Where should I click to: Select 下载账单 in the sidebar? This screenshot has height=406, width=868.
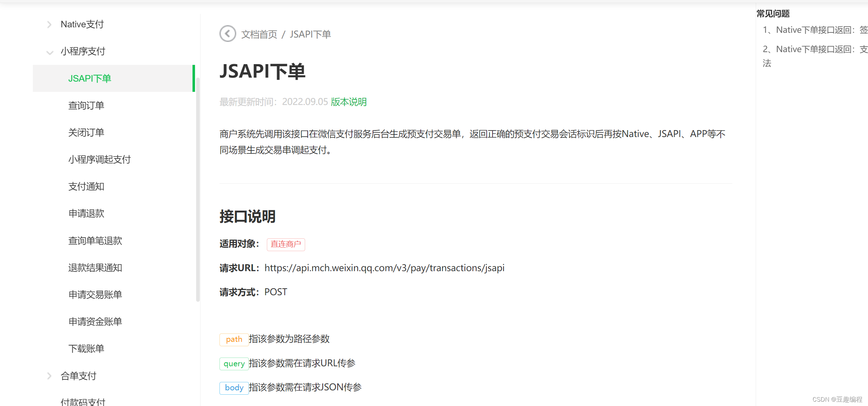(86, 348)
